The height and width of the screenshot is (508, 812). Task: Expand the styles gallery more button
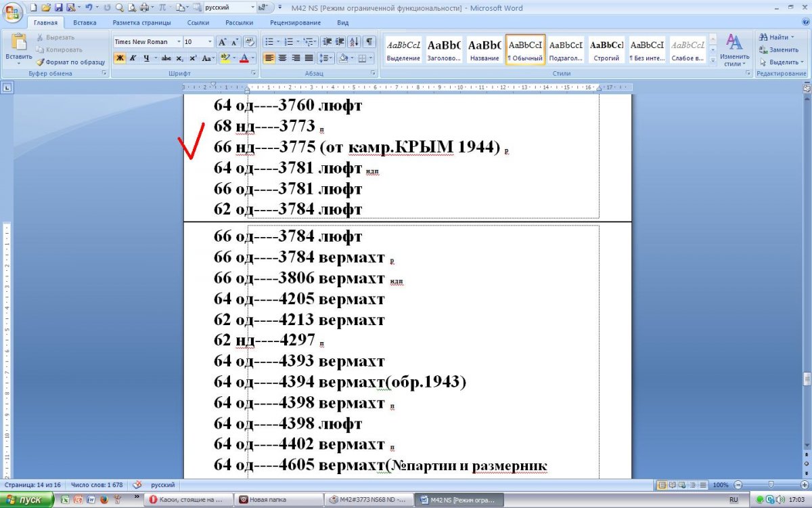click(x=713, y=60)
